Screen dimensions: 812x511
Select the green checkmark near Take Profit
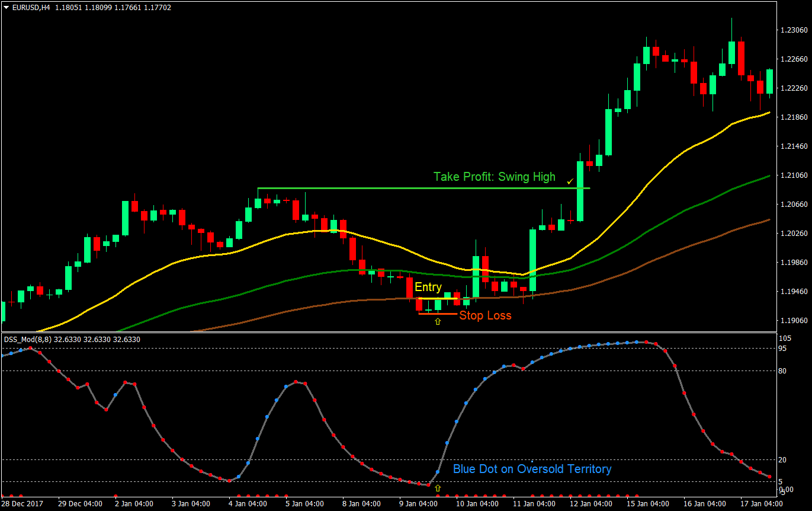coord(570,182)
